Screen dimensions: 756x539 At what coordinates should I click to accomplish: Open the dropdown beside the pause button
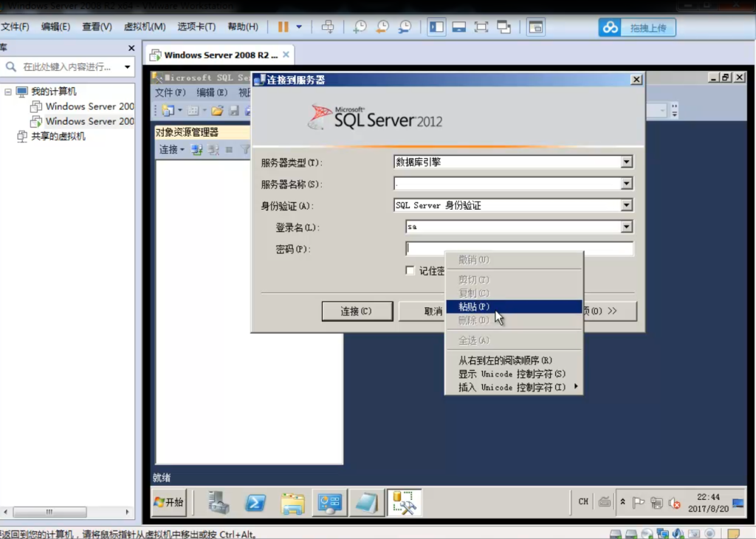pyautogui.click(x=299, y=27)
